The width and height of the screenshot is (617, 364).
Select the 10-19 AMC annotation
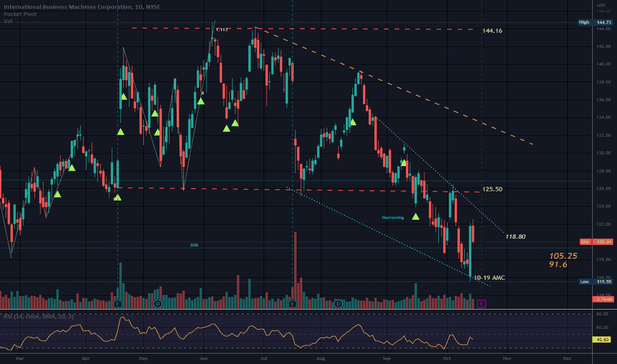(489, 278)
